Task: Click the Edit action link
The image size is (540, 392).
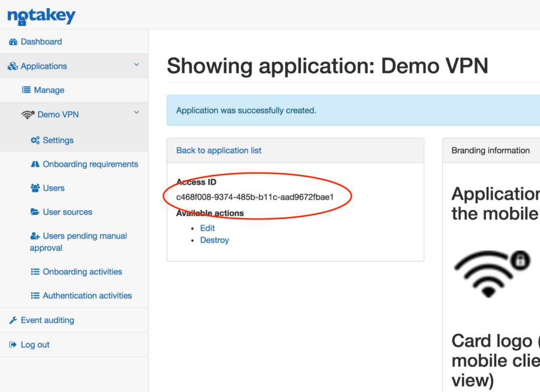Action: tap(207, 228)
